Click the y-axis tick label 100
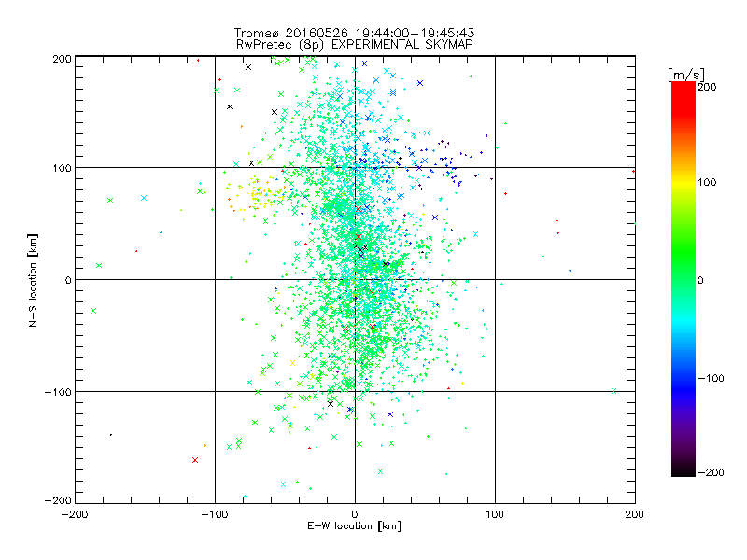This screenshot has height=560, width=747. click(x=62, y=169)
